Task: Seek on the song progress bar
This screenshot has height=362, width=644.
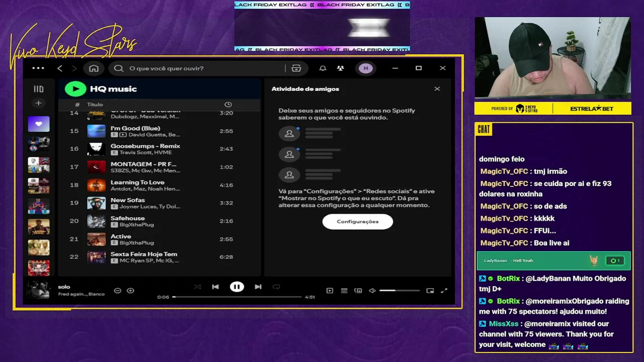Action: tap(237, 297)
